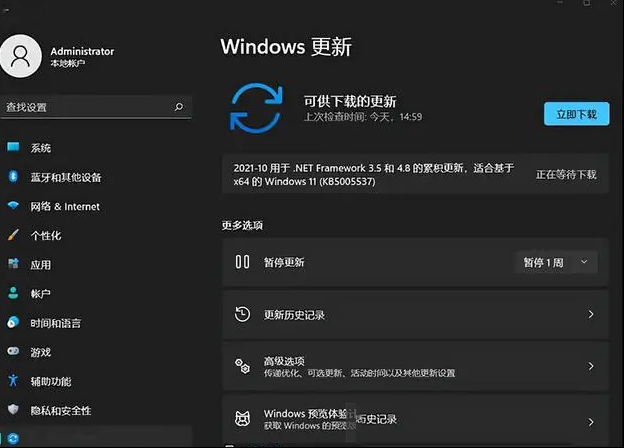Click the Administrator profile avatar
This screenshot has width=624, height=448.
point(20,56)
